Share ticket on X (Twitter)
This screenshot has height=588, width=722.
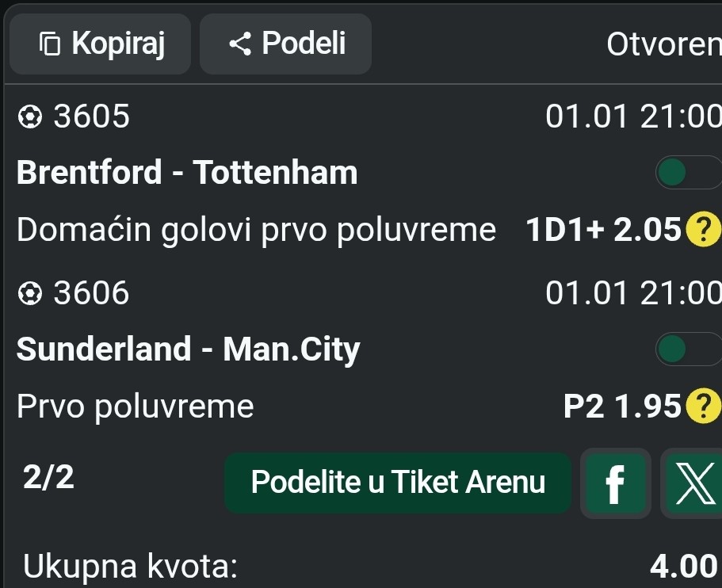pyautogui.click(x=692, y=483)
